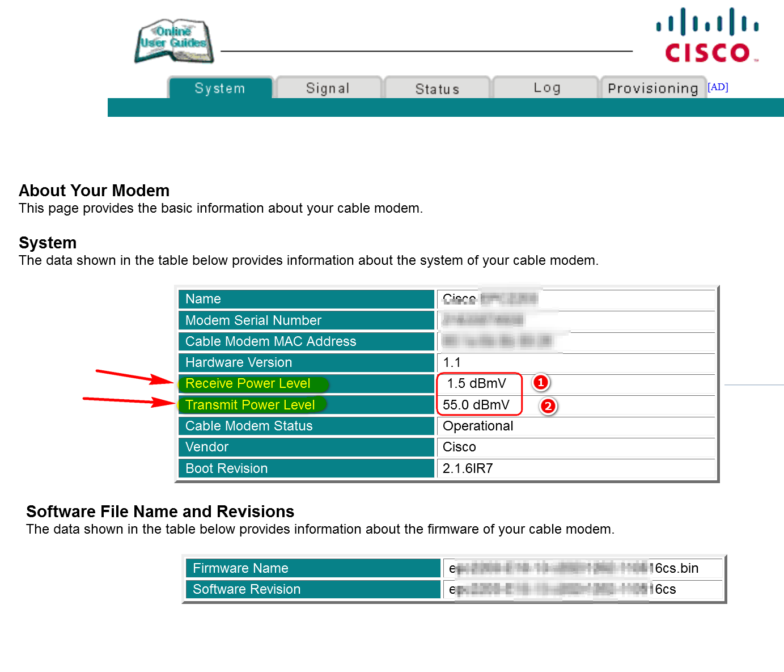784x672 pixels.
Task: Go to the Status tab
Action: (x=437, y=89)
